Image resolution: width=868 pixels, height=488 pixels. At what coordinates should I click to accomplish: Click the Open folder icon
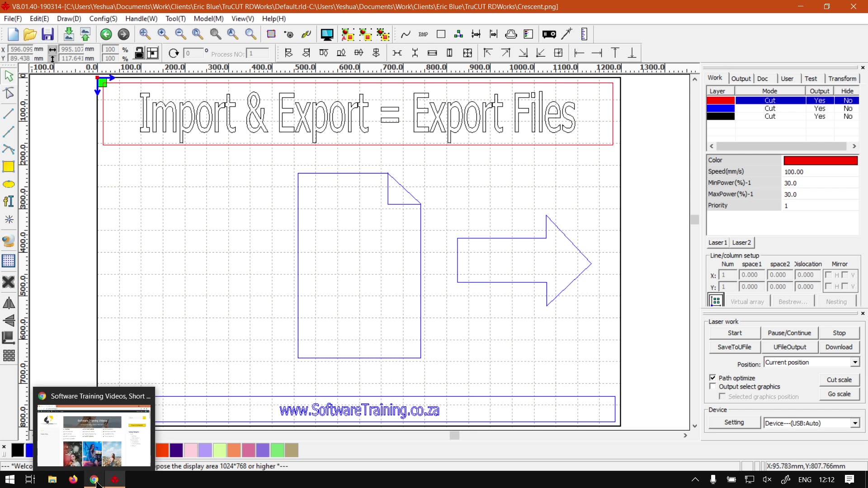click(30, 34)
